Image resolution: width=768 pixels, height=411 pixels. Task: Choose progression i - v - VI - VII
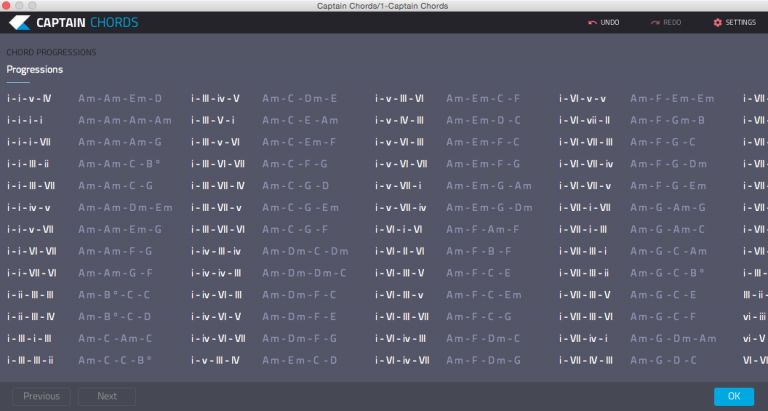tap(402, 164)
